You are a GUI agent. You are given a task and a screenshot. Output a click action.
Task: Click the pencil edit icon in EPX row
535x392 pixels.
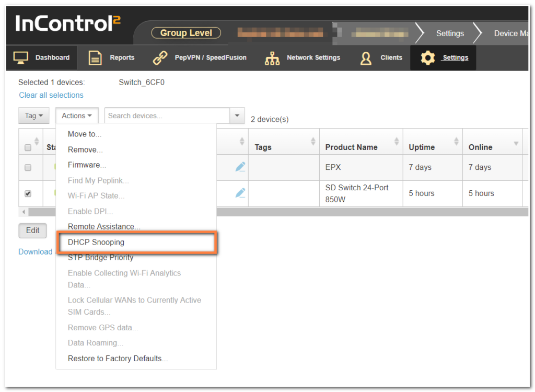pyautogui.click(x=240, y=167)
